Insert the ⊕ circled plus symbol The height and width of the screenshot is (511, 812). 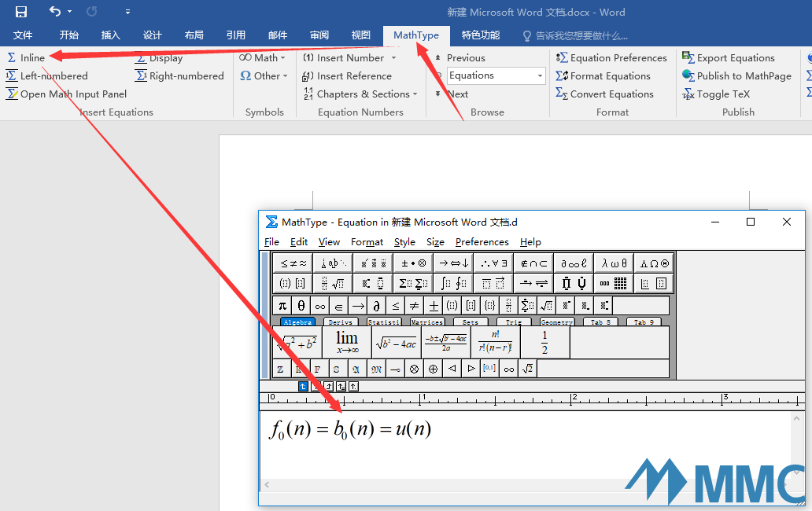coord(433,369)
